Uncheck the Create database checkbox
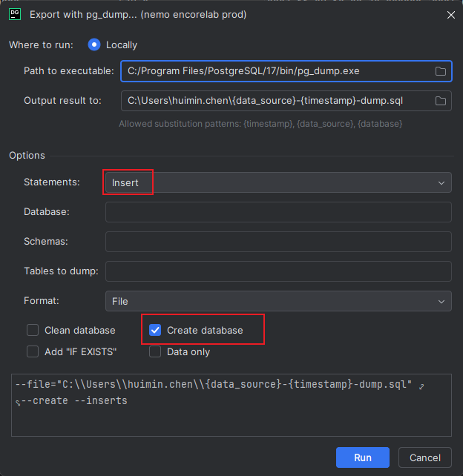463x476 pixels. pyautogui.click(x=155, y=330)
